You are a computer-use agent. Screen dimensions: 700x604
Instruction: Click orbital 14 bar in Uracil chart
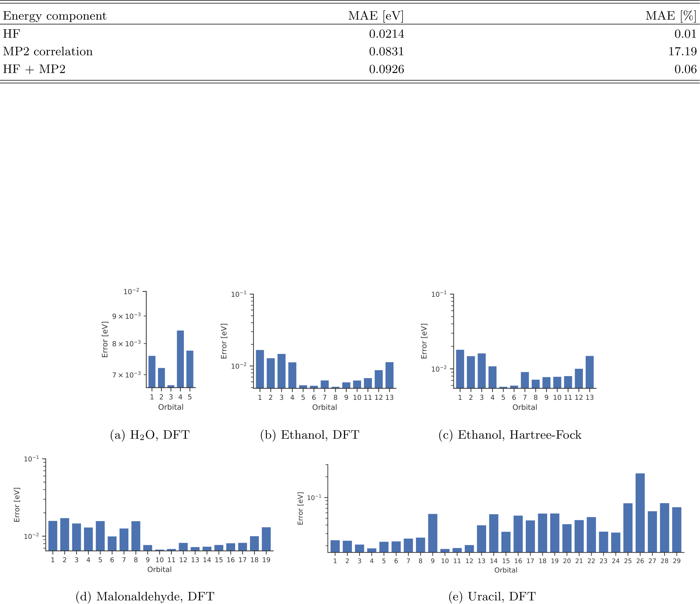[x=494, y=533]
